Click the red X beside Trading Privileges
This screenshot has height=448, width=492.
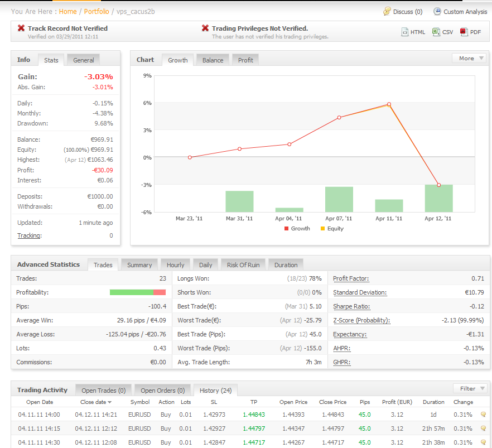(205, 28)
